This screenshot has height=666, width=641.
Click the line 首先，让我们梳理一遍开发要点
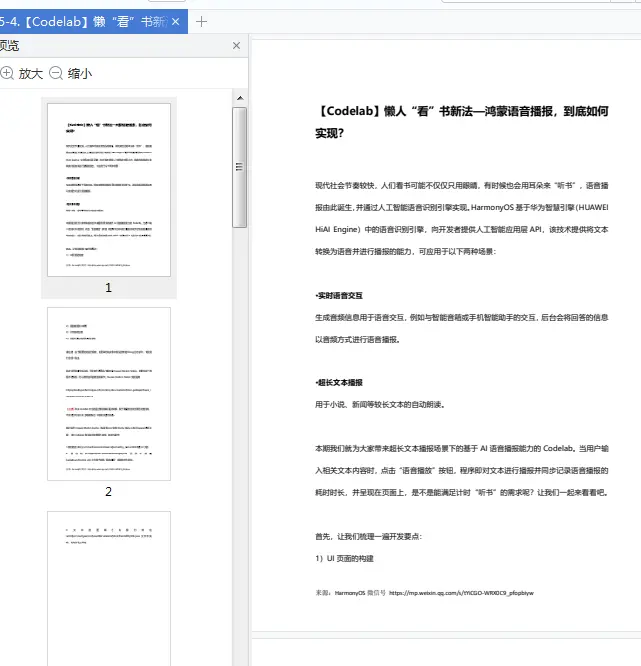point(369,536)
